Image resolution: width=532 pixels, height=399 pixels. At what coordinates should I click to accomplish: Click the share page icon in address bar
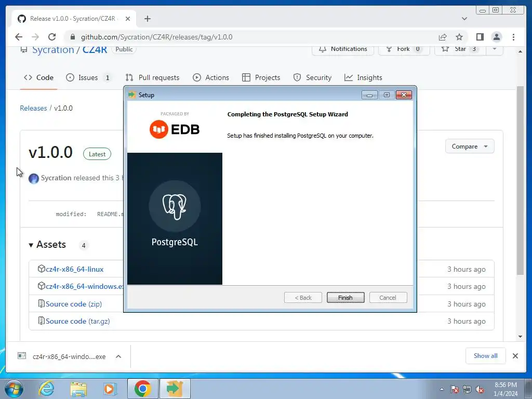443,37
